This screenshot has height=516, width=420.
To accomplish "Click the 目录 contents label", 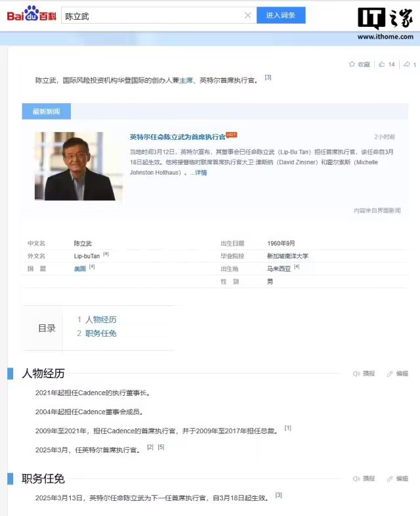I will tap(47, 328).
